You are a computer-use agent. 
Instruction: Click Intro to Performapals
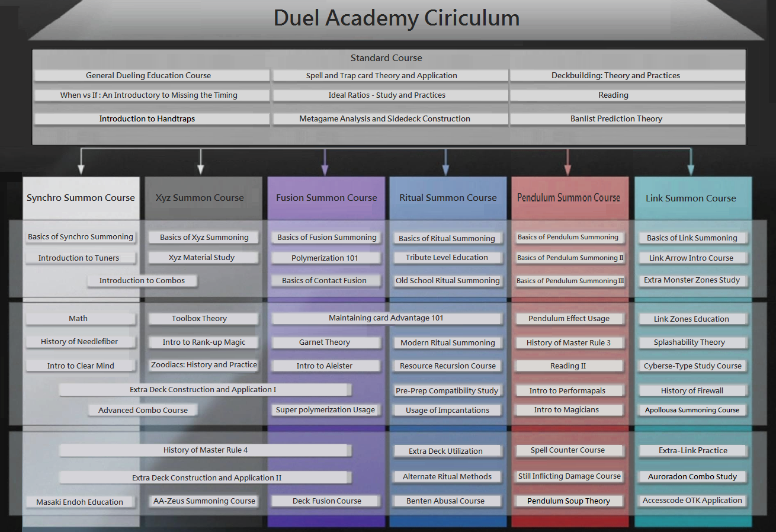click(x=570, y=390)
